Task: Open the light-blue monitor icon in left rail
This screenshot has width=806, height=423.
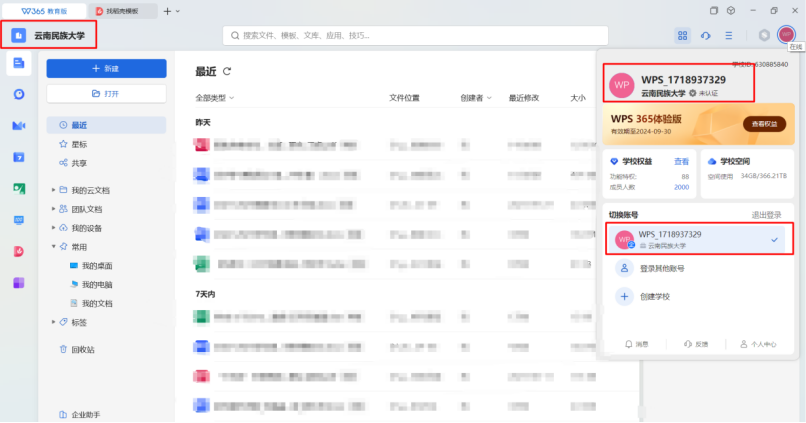Action: pos(19,220)
